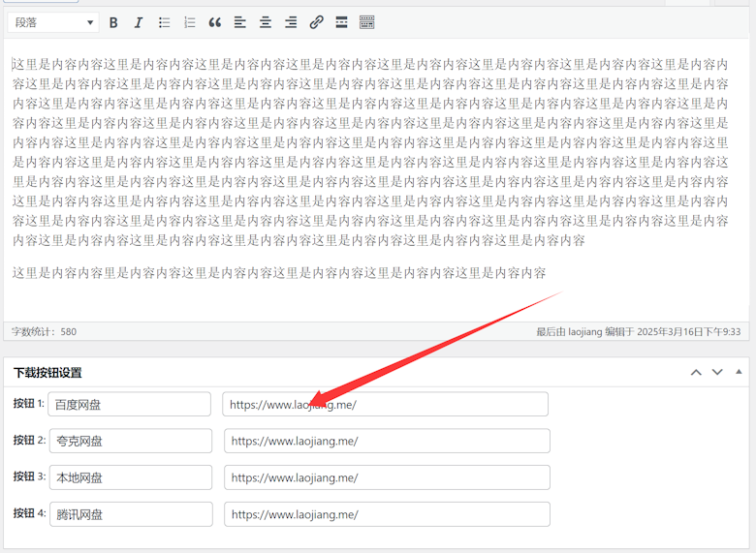Image resolution: width=756 pixels, height=553 pixels.
Task: Toggle the extended toolbar (kitchen sink)
Action: click(x=366, y=22)
